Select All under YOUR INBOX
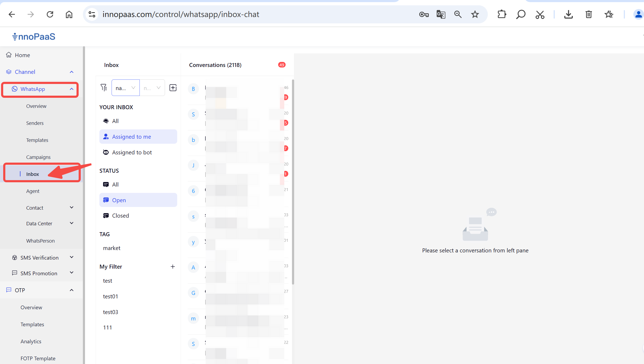Viewport: 644px width, 364px height. pyautogui.click(x=115, y=121)
